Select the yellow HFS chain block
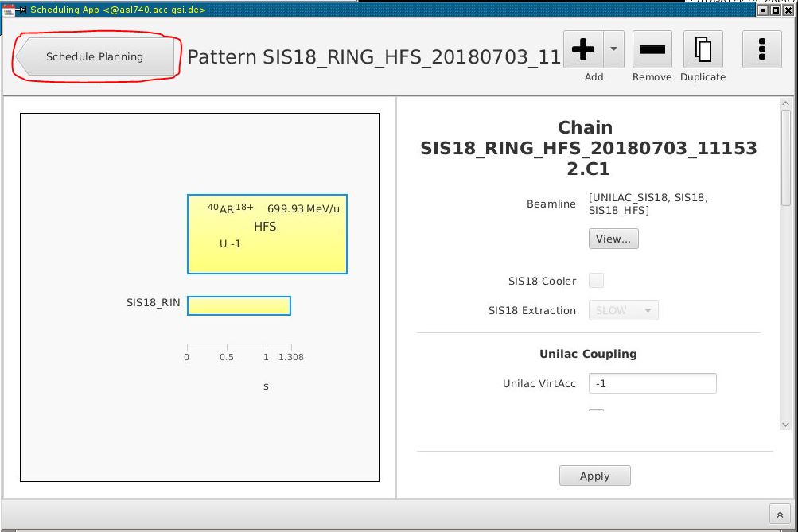 [x=267, y=234]
